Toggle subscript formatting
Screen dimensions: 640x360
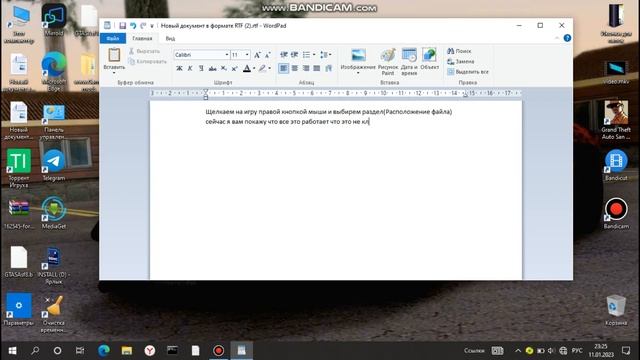[223, 68]
